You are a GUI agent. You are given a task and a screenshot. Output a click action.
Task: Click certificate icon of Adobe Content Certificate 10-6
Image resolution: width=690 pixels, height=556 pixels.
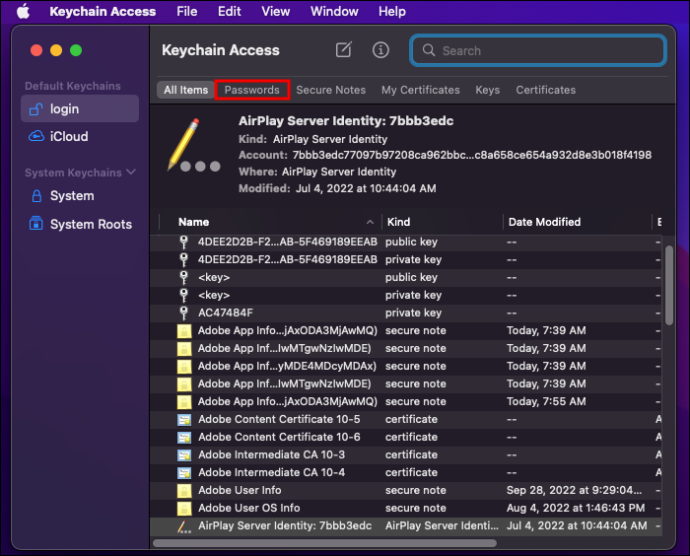coord(184,437)
